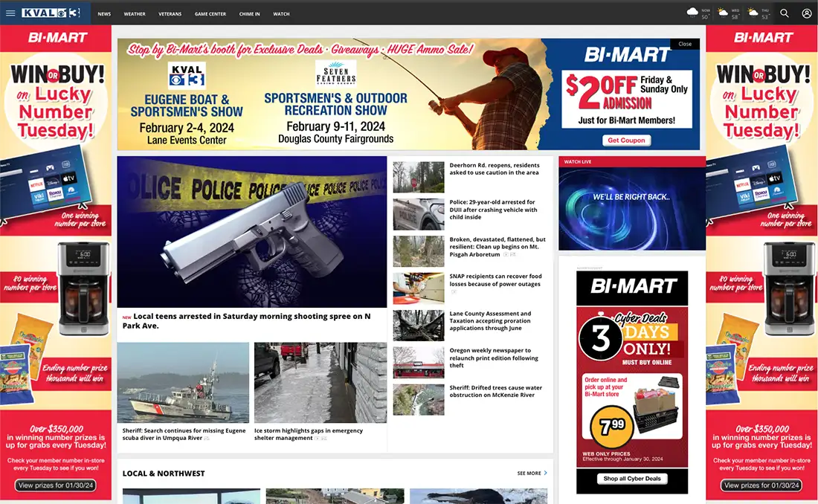Open the user account icon
This screenshot has height=504, width=818.
coord(807,13)
